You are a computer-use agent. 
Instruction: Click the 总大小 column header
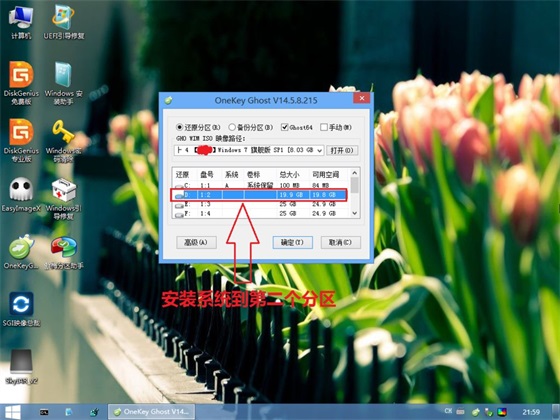click(x=289, y=175)
